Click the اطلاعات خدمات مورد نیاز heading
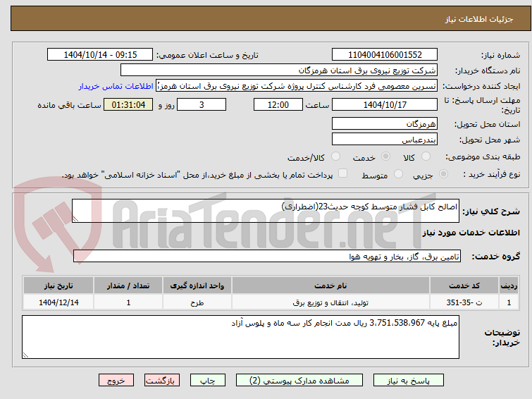 point(471,233)
